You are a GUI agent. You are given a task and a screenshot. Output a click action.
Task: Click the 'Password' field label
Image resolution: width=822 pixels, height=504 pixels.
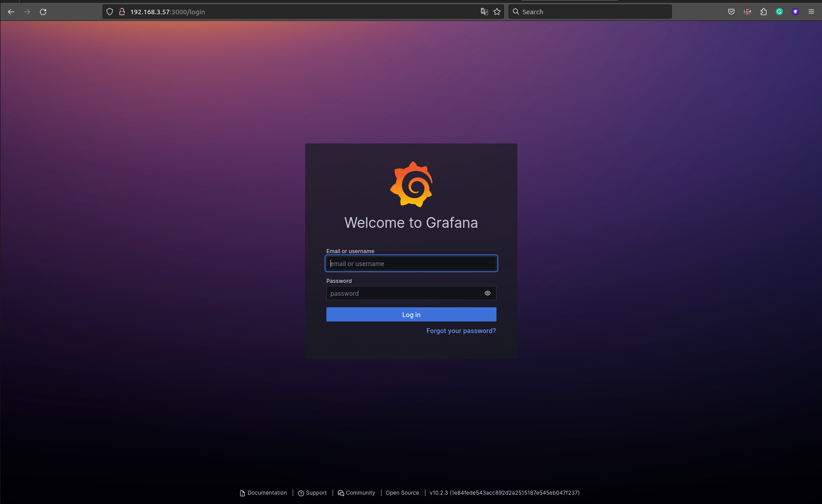point(339,281)
